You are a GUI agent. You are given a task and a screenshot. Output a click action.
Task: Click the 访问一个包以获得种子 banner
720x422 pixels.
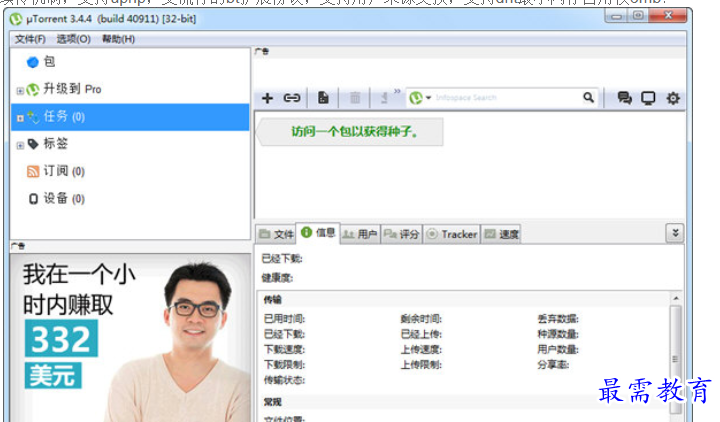(x=350, y=132)
